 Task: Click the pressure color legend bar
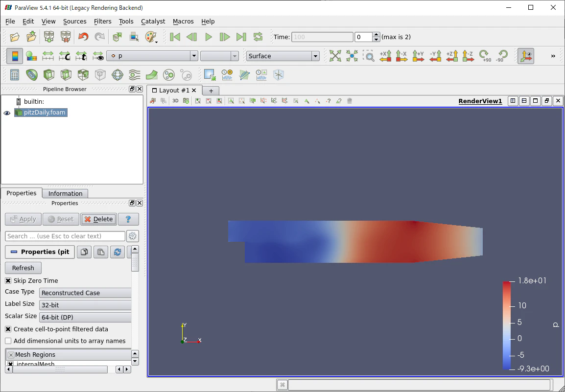(x=506, y=325)
